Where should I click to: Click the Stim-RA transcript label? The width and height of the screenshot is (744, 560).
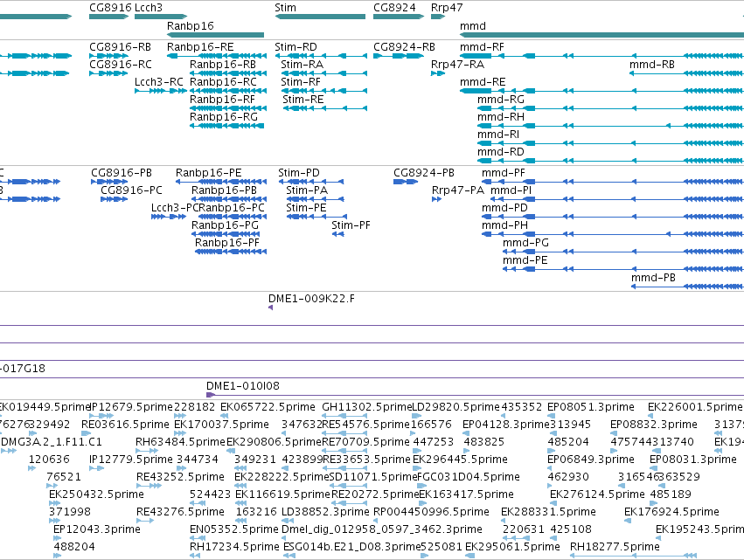tap(302, 65)
